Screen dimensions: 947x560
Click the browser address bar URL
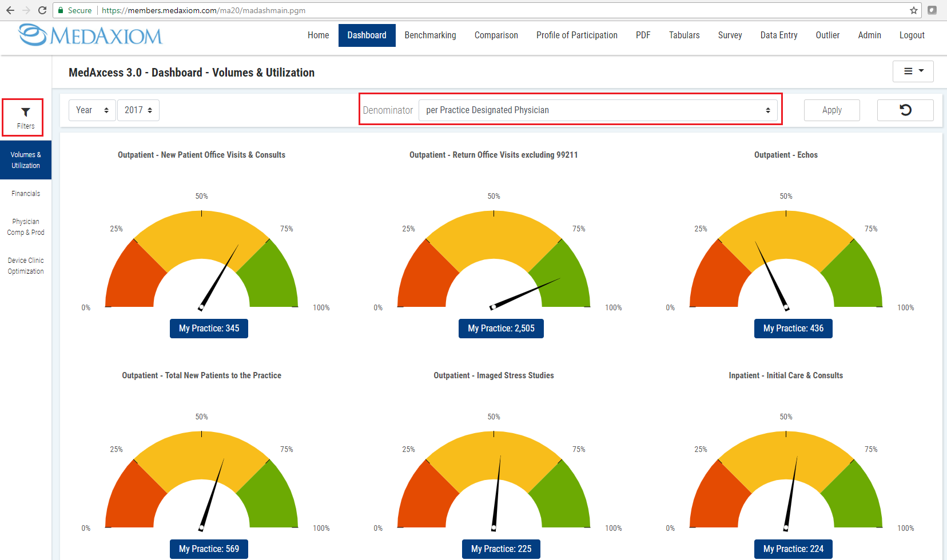[x=257, y=10]
